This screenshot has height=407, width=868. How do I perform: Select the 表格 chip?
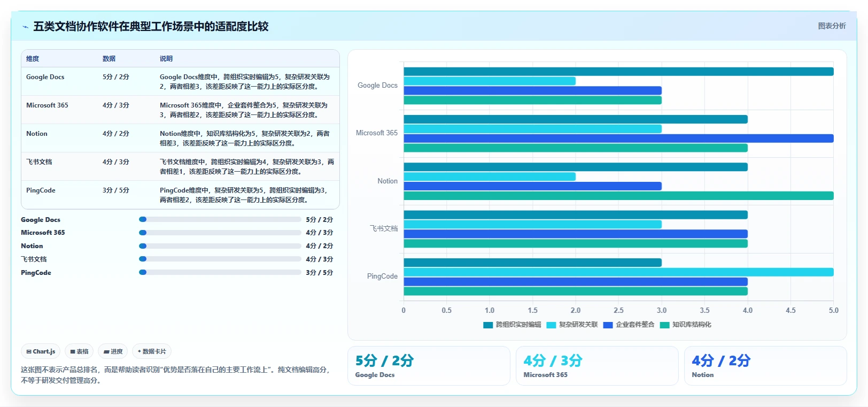point(79,351)
